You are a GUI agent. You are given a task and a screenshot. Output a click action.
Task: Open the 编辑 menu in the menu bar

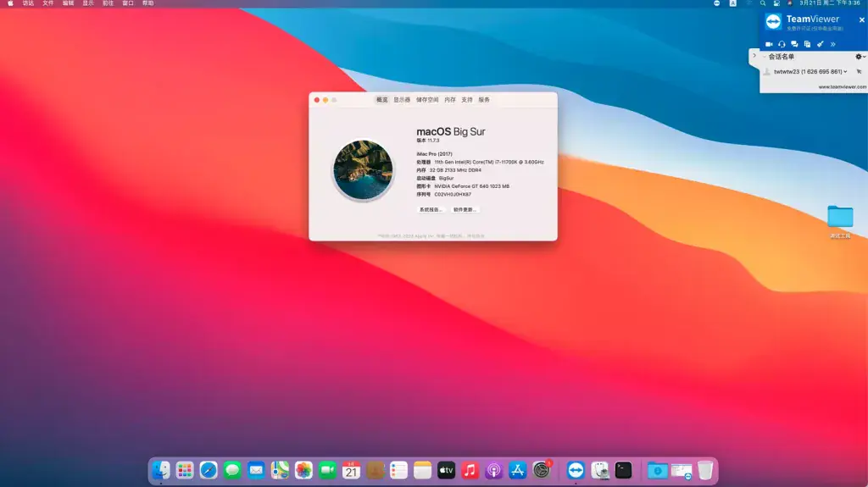pyautogui.click(x=68, y=3)
